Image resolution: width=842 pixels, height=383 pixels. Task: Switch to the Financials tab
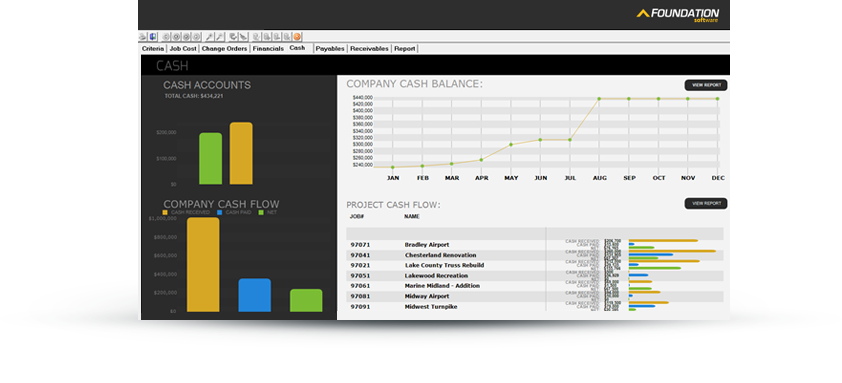pyautogui.click(x=268, y=48)
